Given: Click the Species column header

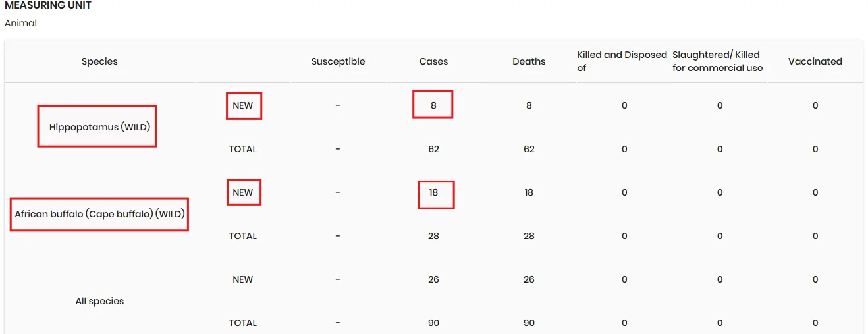Looking at the screenshot, I should [x=99, y=61].
